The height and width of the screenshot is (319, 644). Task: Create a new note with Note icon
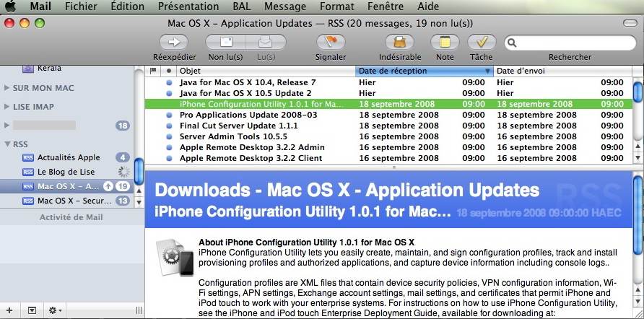click(x=445, y=42)
